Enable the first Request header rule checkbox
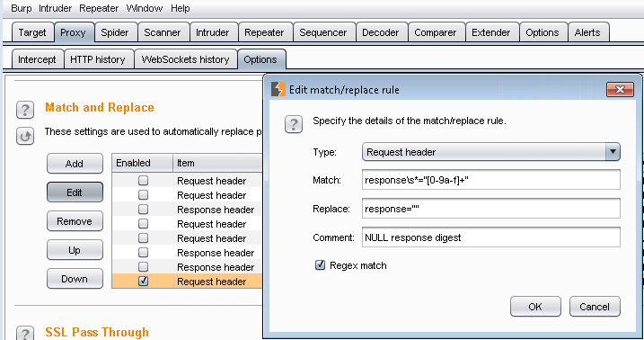 (x=143, y=181)
